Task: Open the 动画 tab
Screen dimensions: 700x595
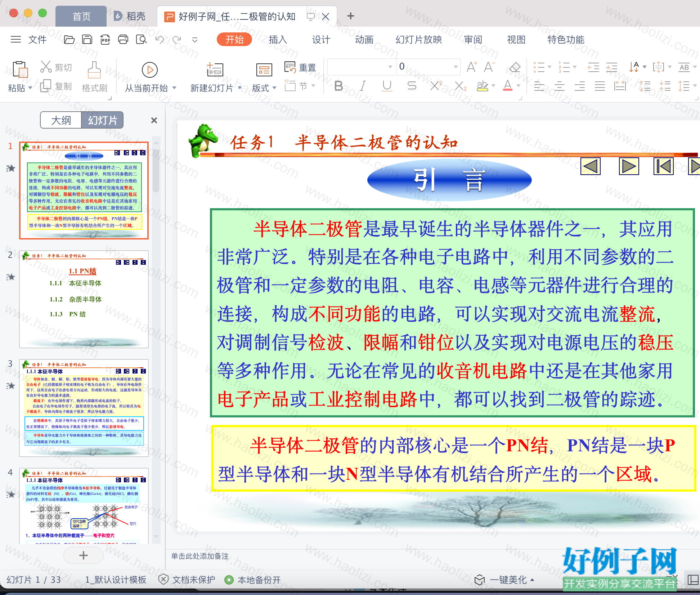Action: [364, 40]
